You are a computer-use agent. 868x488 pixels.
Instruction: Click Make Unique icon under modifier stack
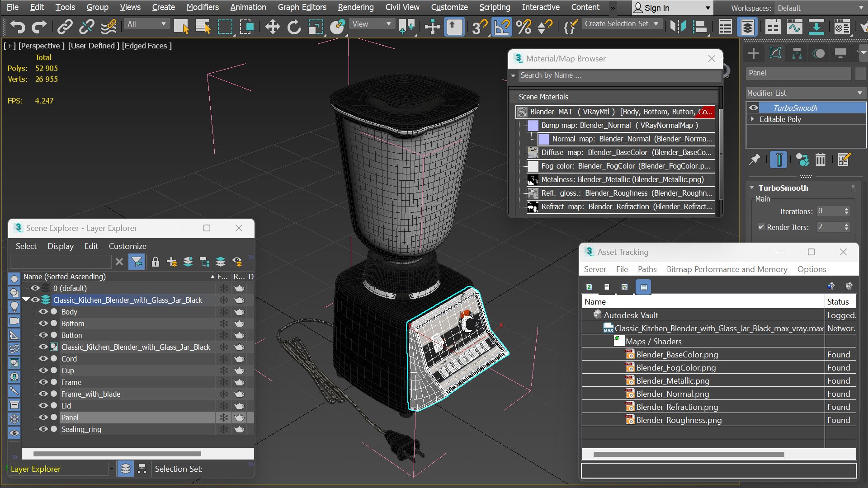click(x=802, y=160)
